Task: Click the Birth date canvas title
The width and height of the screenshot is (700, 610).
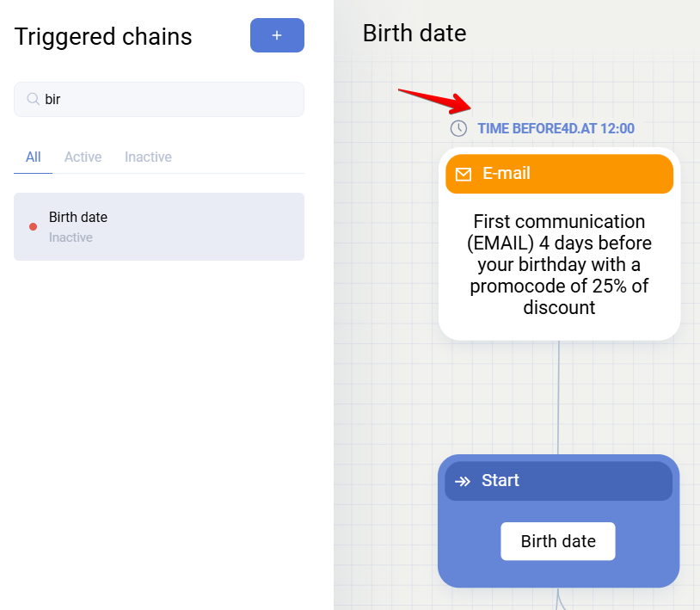Action: [414, 33]
